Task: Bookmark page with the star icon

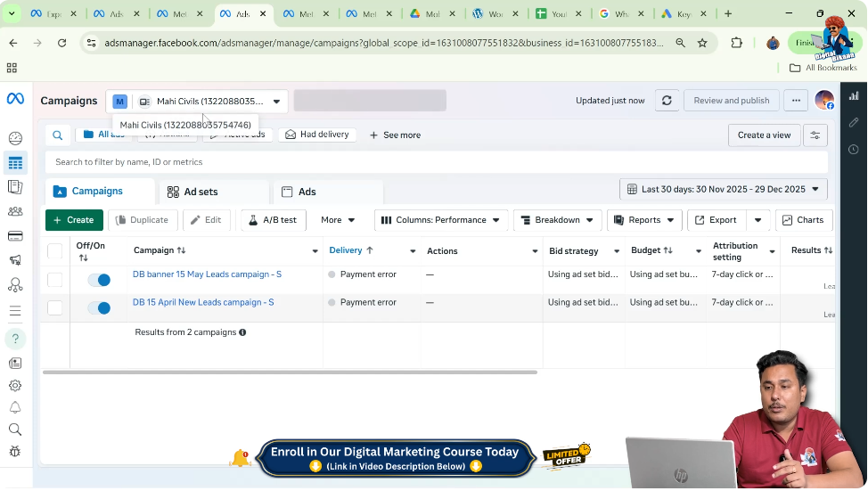Action: click(702, 43)
